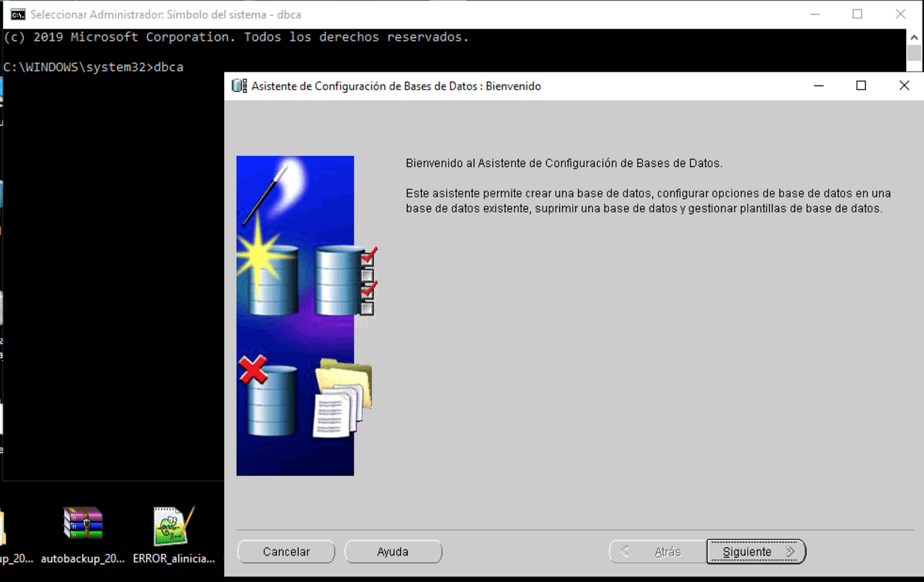Click the scroll up arrow in Command Prompt

914,38
